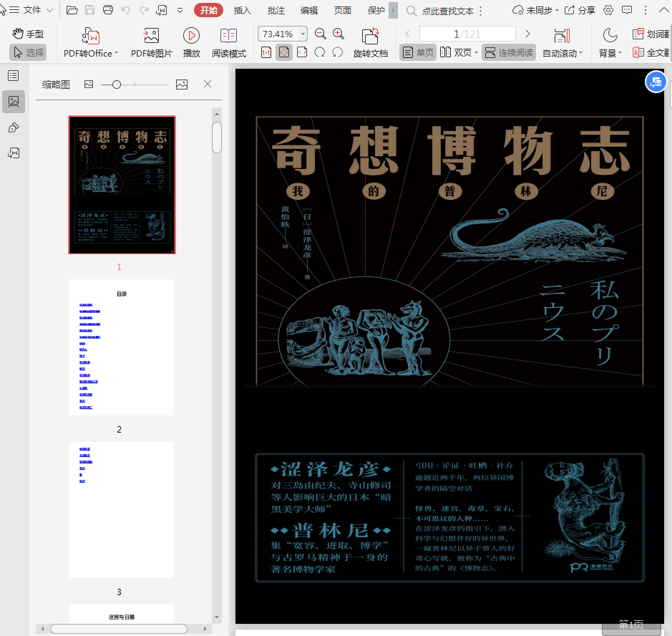Click 旋转文档 rotate document icon

coord(370,37)
